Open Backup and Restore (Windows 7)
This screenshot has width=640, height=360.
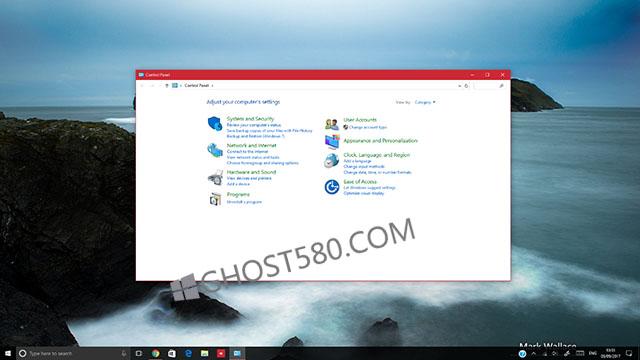[x=256, y=136]
